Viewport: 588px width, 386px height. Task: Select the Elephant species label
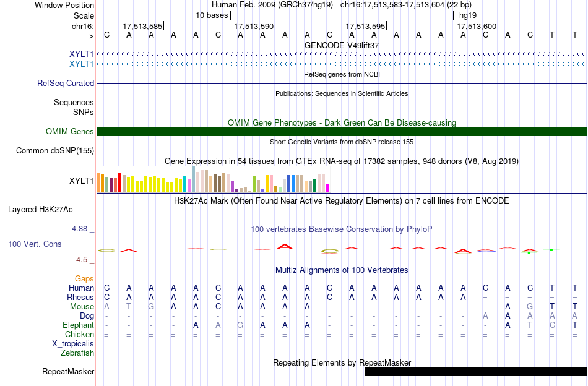click(x=78, y=325)
